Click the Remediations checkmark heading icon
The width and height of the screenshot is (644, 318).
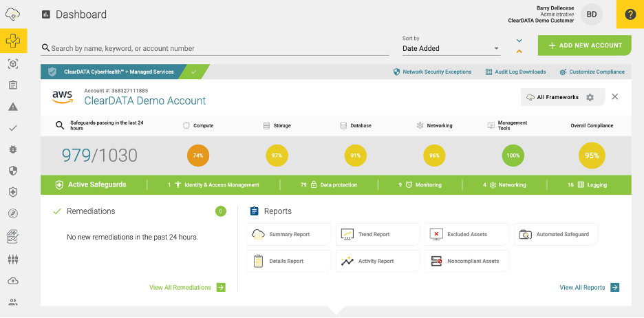(x=57, y=211)
